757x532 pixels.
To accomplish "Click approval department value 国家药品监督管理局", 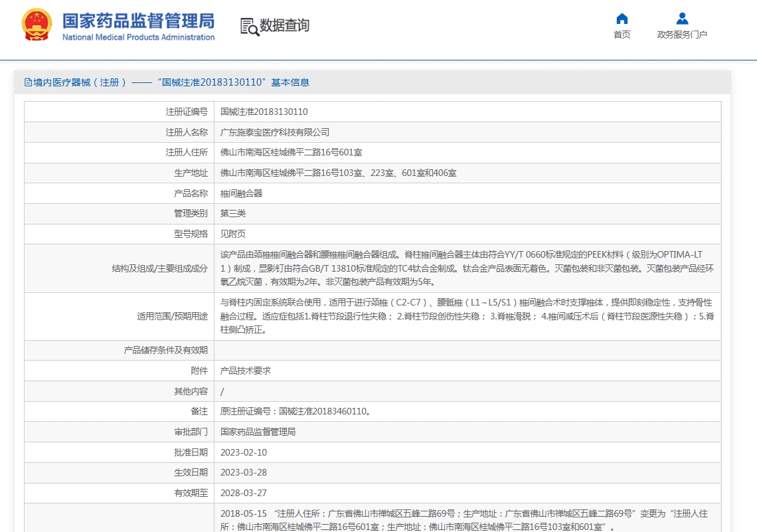I will pos(258,432).
